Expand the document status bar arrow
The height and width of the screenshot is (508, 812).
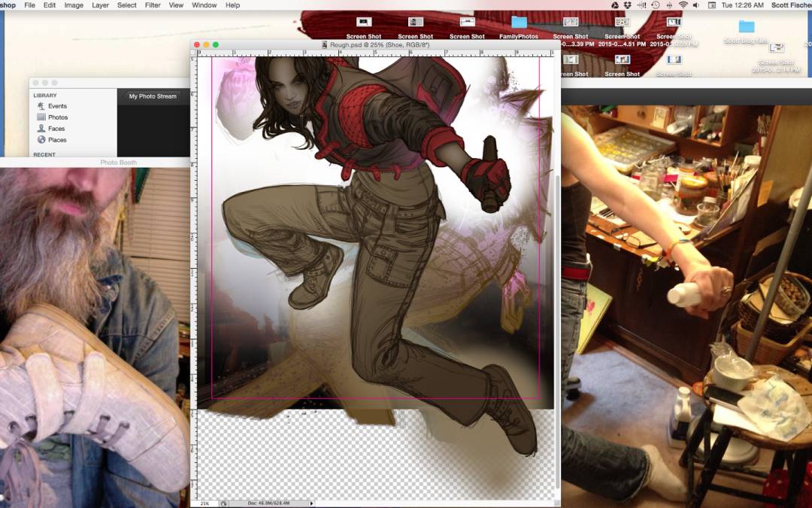click(x=311, y=503)
